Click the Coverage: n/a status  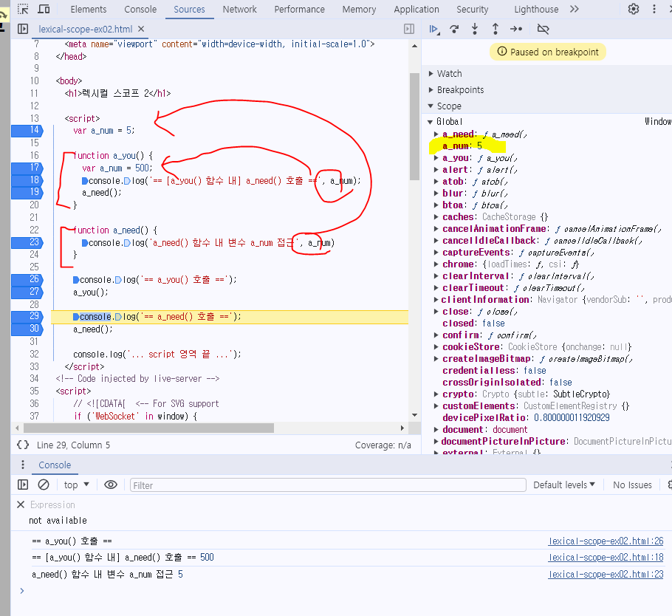pos(383,445)
